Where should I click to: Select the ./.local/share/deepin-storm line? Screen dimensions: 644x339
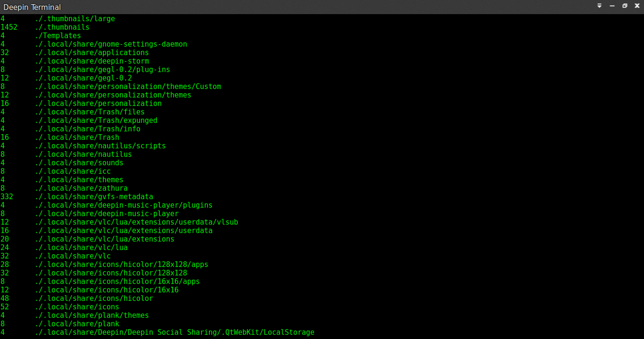(x=92, y=61)
